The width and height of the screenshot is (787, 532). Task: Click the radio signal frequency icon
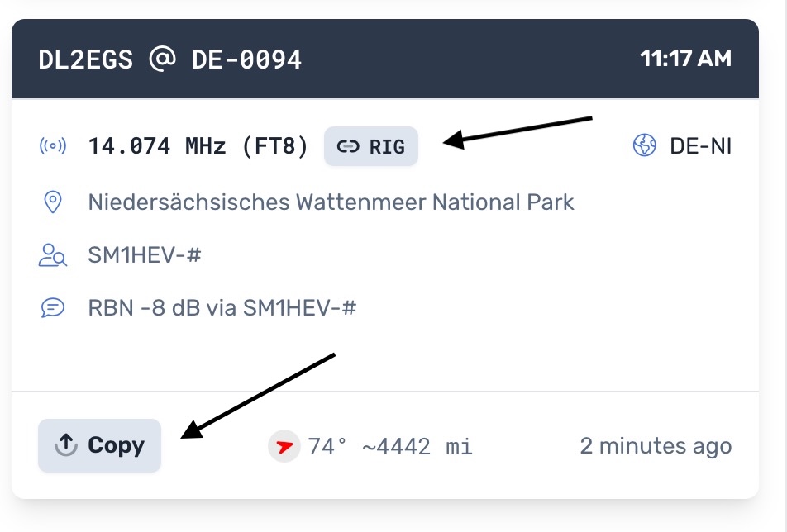click(53, 147)
